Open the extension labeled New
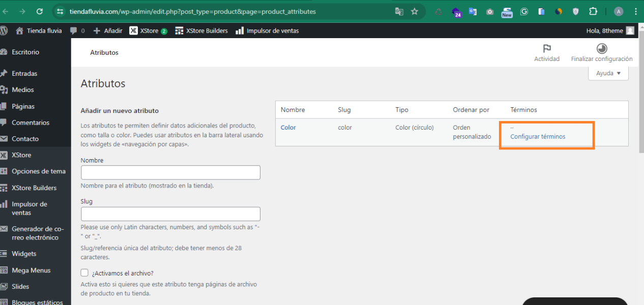644x305 pixels. [x=507, y=12]
